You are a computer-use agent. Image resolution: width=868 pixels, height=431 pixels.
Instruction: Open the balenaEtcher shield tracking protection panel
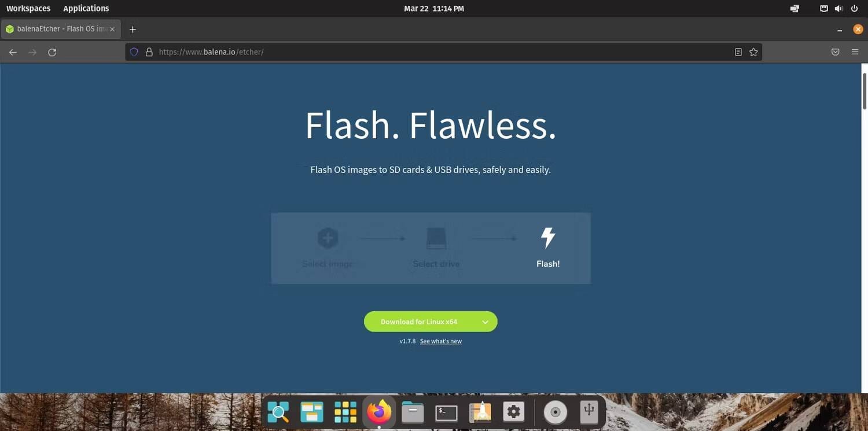click(134, 51)
